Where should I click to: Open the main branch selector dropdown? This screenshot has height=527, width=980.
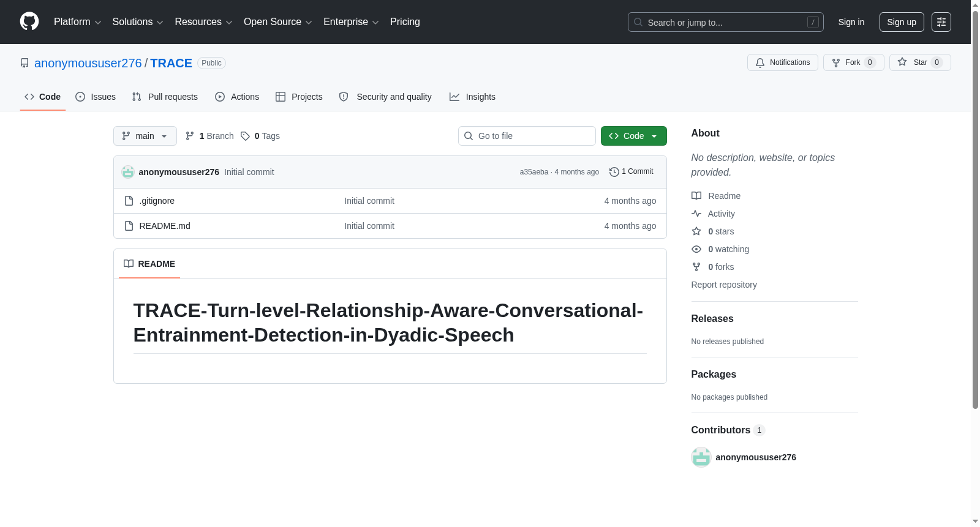click(145, 136)
